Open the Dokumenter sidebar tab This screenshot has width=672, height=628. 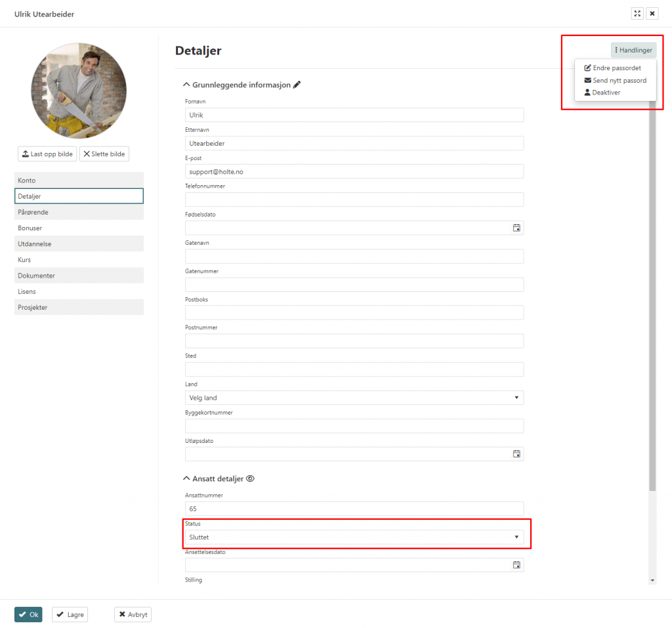pos(79,276)
